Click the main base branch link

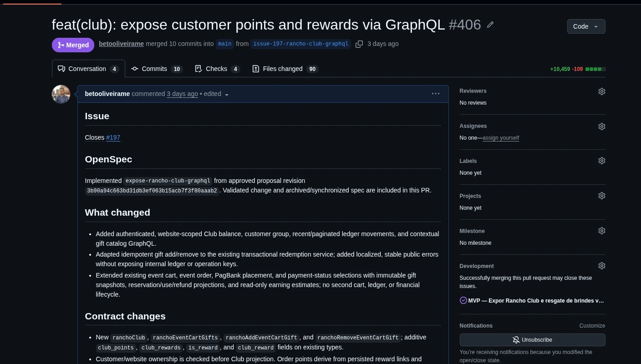225,44
